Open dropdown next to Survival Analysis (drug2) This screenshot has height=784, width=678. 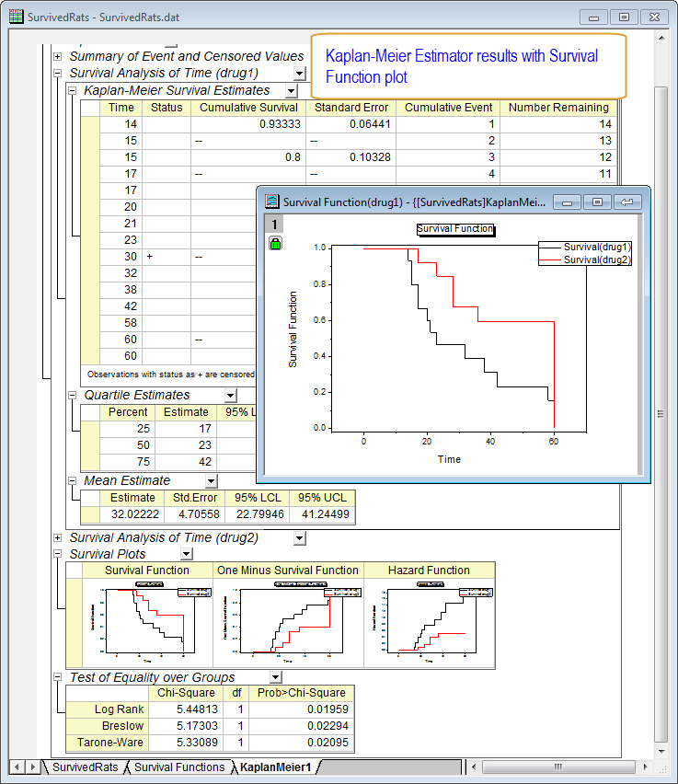tap(300, 538)
